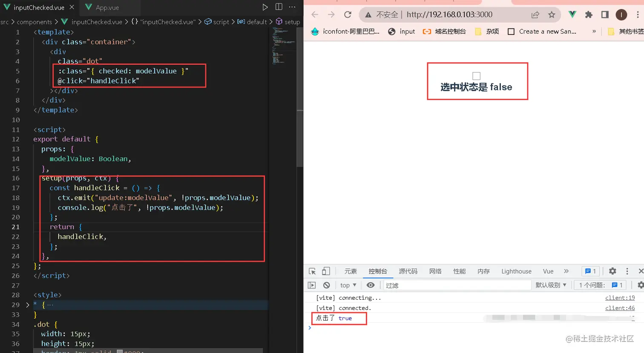Screen dimensions: 644x353
Task: Switch to the 元素 DevTools tab
Action: (x=351, y=271)
